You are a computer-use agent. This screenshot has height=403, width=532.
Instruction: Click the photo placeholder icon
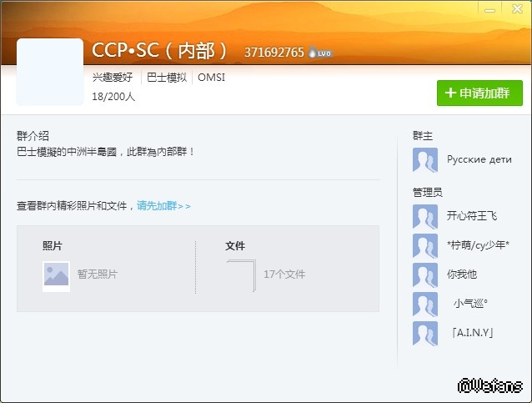coord(56,276)
